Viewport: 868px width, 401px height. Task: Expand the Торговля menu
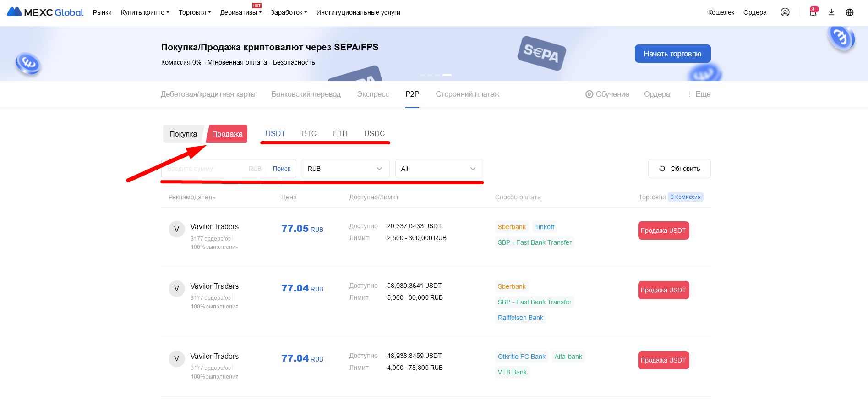click(195, 12)
